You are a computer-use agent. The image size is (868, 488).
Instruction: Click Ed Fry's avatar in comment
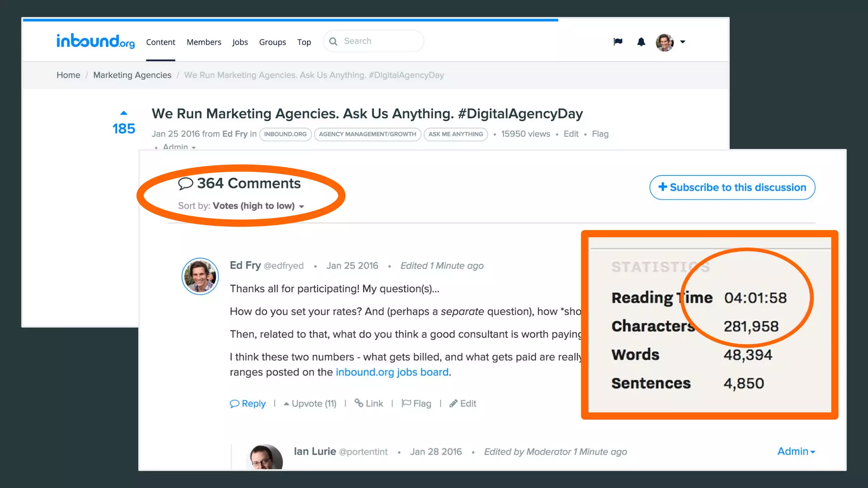tap(200, 276)
